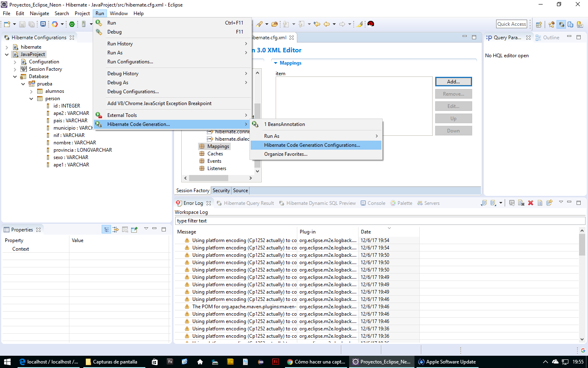Screen dimensions: 588x368
Task: Open Run Configurations from Run menu
Action: (x=172, y=62)
